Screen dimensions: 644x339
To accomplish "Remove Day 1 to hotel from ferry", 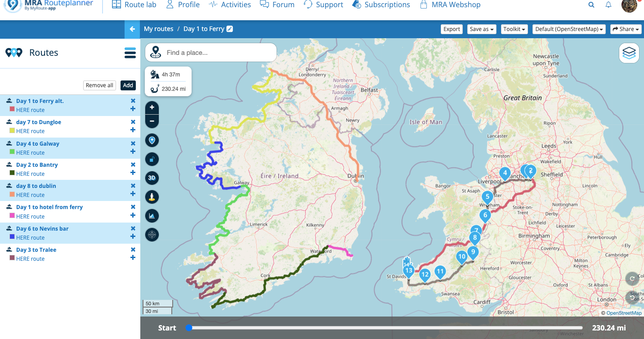I will [x=133, y=207].
